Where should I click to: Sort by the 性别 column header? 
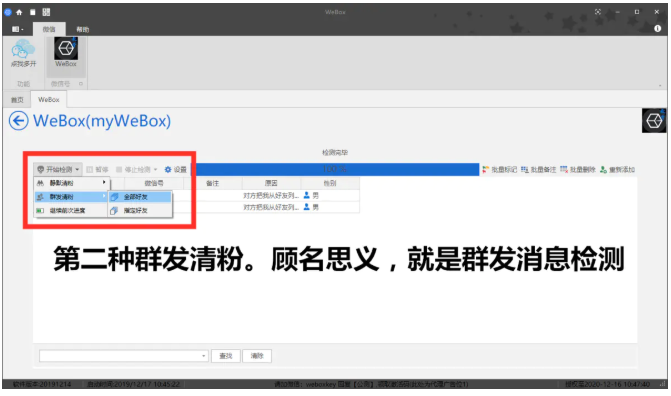(330, 183)
